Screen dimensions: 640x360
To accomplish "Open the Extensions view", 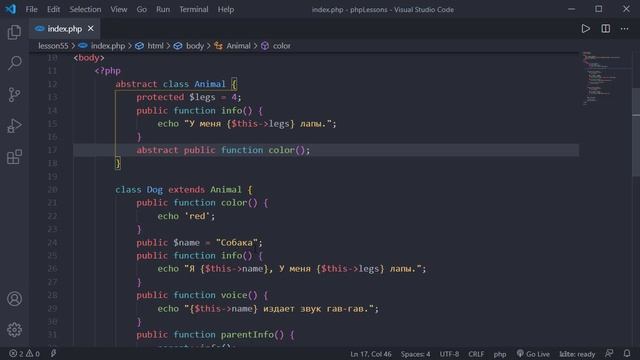I will (14, 157).
